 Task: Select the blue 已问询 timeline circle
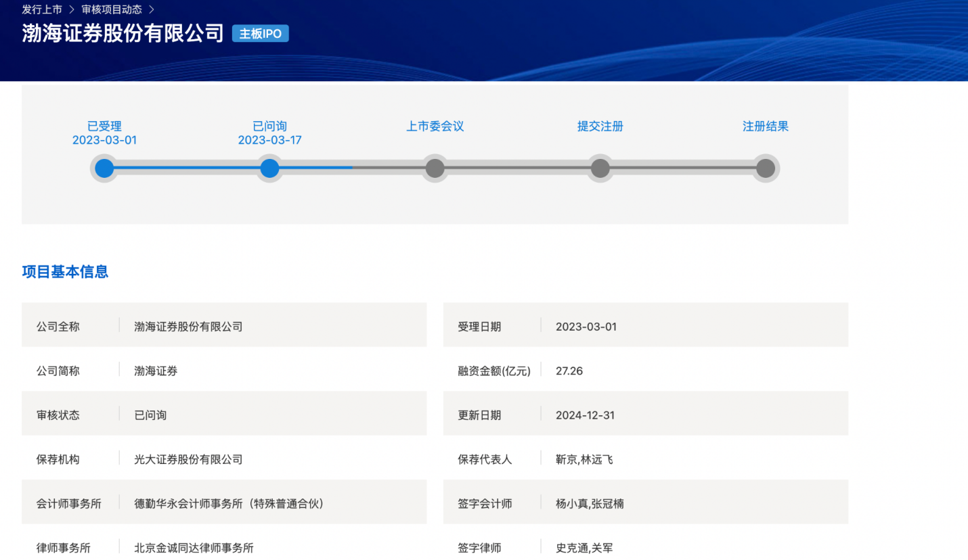[269, 168]
